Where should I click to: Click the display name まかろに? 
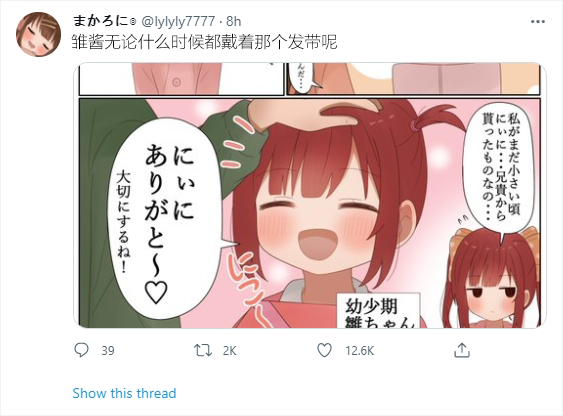click(101, 21)
